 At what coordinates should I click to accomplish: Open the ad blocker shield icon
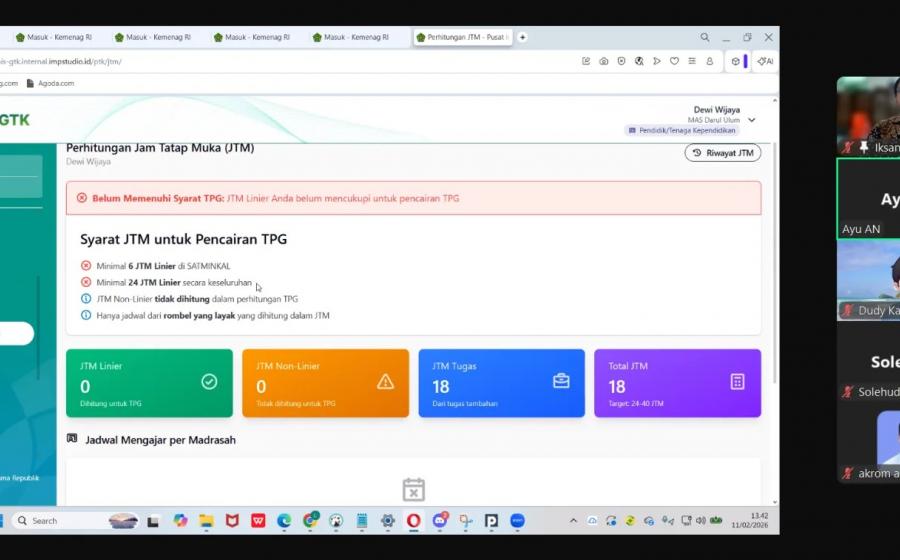pos(622,61)
